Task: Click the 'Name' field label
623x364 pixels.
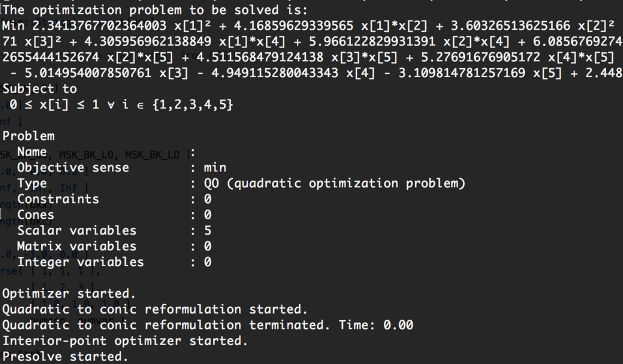Action: (32, 152)
